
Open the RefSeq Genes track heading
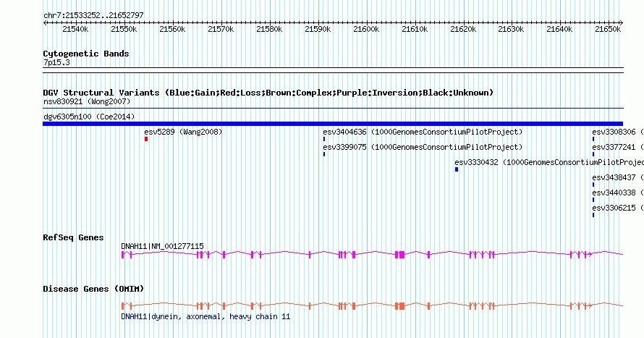pos(73,238)
